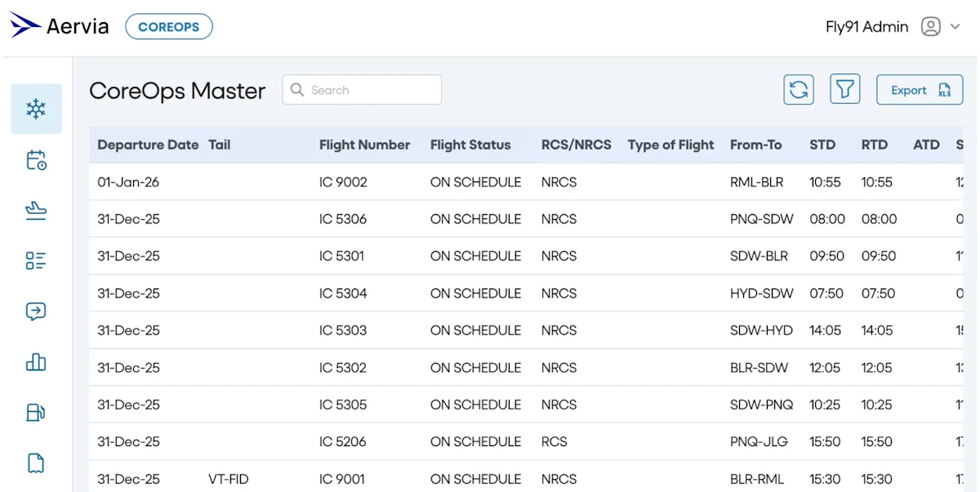Sort by Type of Flight column header
The height and width of the screenshot is (492, 980).
(671, 145)
